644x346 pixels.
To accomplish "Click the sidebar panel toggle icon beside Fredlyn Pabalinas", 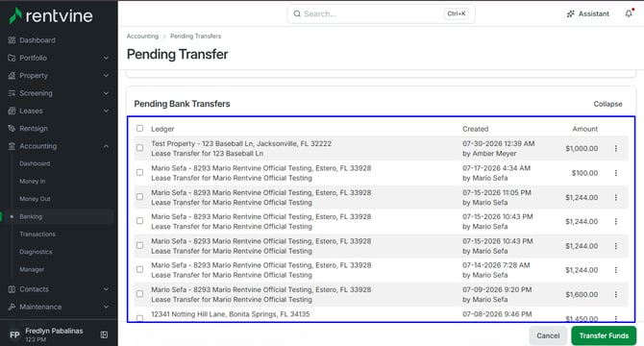I will pos(105,334).
